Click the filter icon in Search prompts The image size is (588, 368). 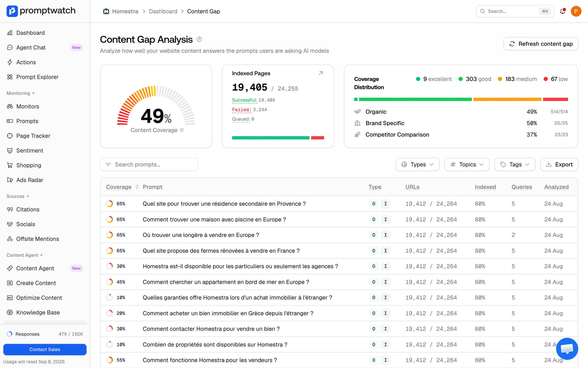pos(108,165)
